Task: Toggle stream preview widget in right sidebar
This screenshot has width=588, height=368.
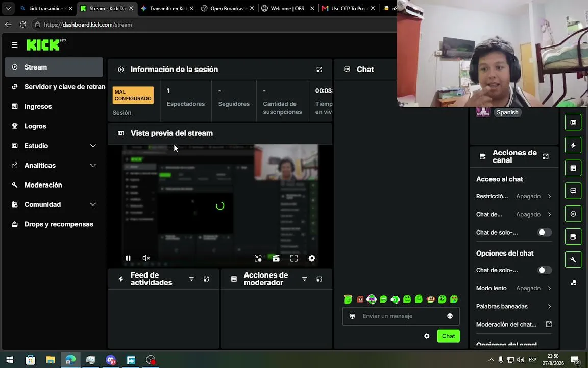Action: point(573,123)
